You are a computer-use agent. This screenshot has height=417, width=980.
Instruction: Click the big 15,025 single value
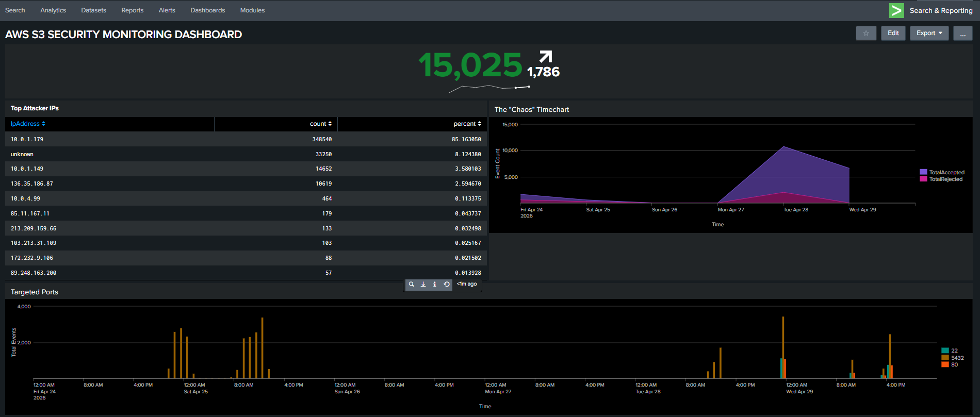click(470, 65)
